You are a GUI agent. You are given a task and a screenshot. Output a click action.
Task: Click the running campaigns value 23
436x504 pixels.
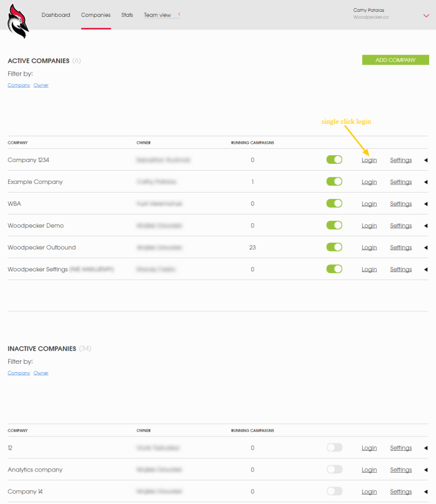[252, 247]
